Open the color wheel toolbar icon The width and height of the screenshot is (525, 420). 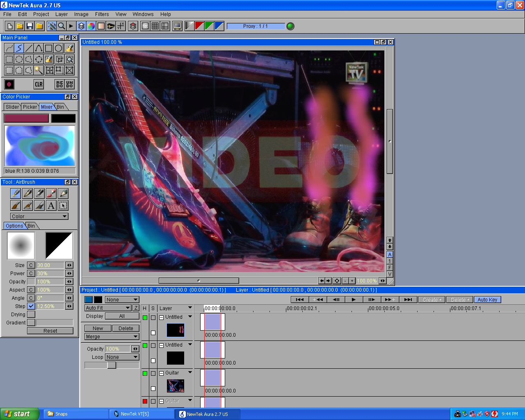(91, 26)
